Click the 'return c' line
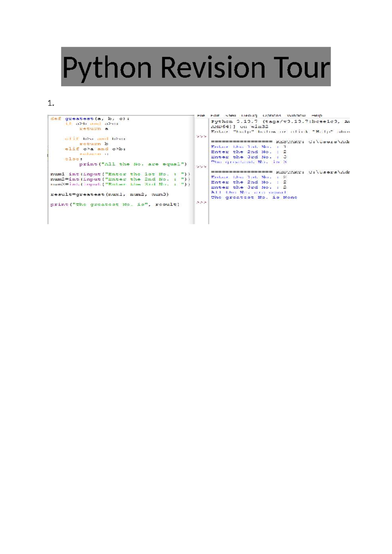392x554 pixels. (x=93, y=154)
